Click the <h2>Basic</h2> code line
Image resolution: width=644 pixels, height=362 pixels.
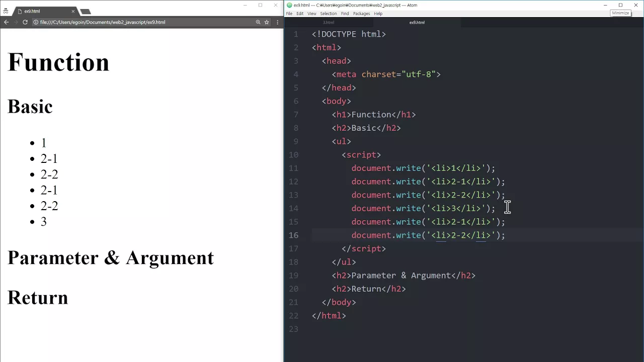tap(366, 128)
